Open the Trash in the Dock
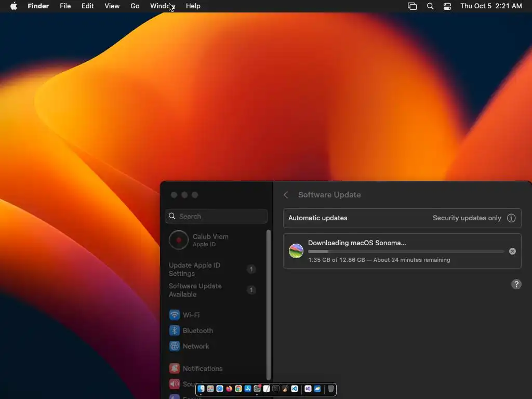 coord(331,389)
